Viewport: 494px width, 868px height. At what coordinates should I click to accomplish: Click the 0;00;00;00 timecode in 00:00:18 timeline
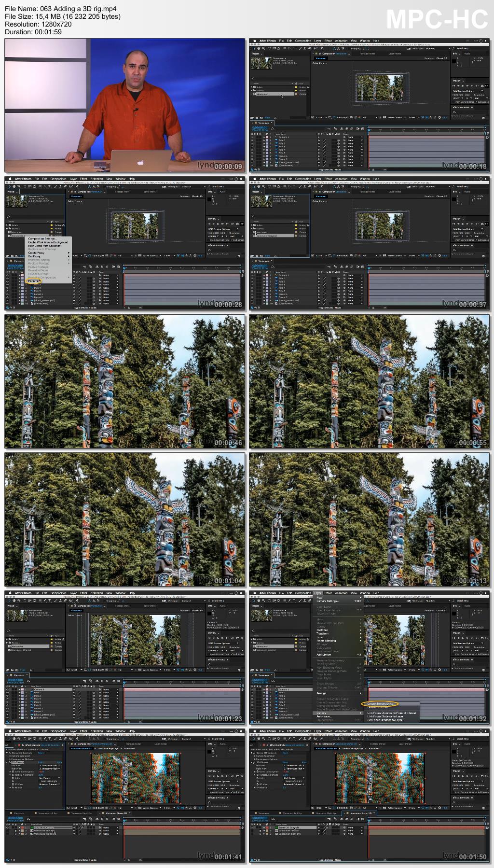coord(260,127)
